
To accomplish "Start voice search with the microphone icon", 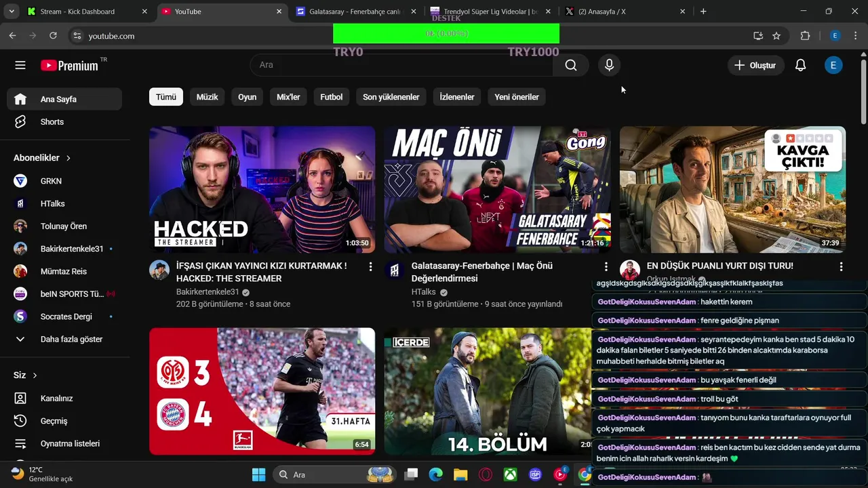I will pos(609,65).
